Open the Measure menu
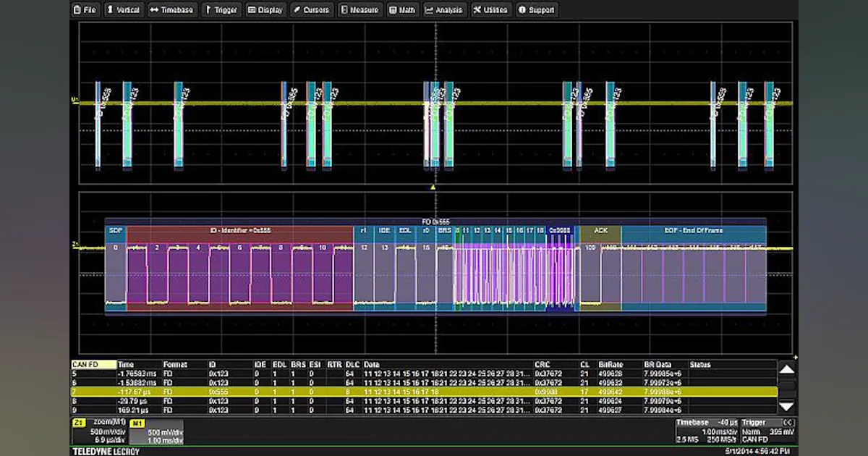Viewport: 868px width, 456px height. coord(359,10)
